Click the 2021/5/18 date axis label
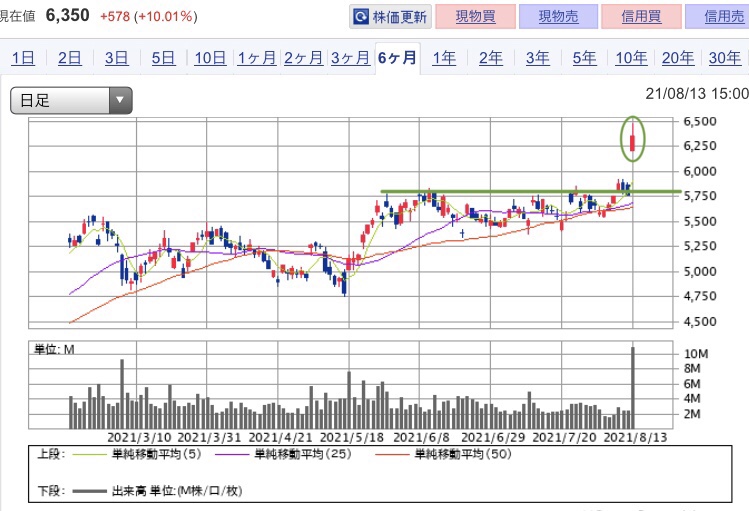 pyautogui.click(x=352, y=437)
